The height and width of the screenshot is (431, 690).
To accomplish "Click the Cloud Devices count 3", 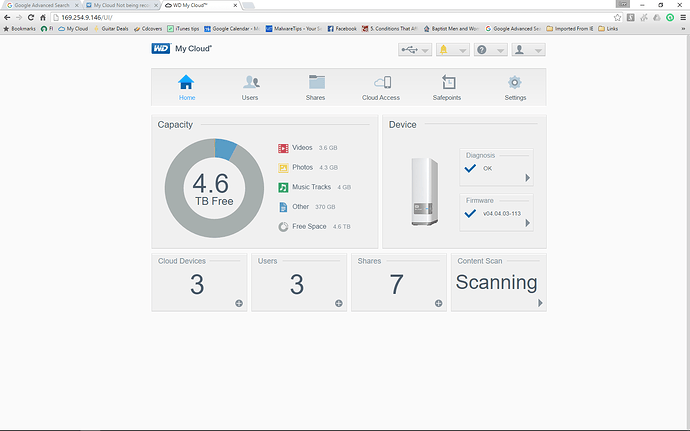I will [x=197, y=284].
